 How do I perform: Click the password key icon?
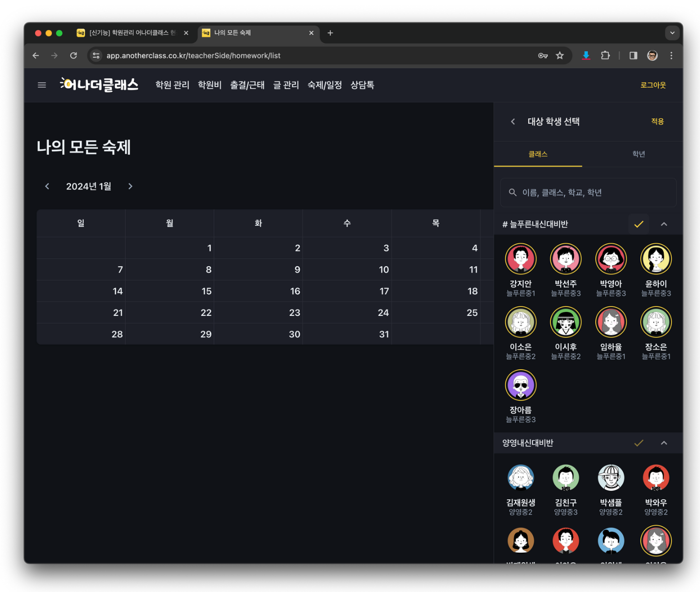pos(543,55)
